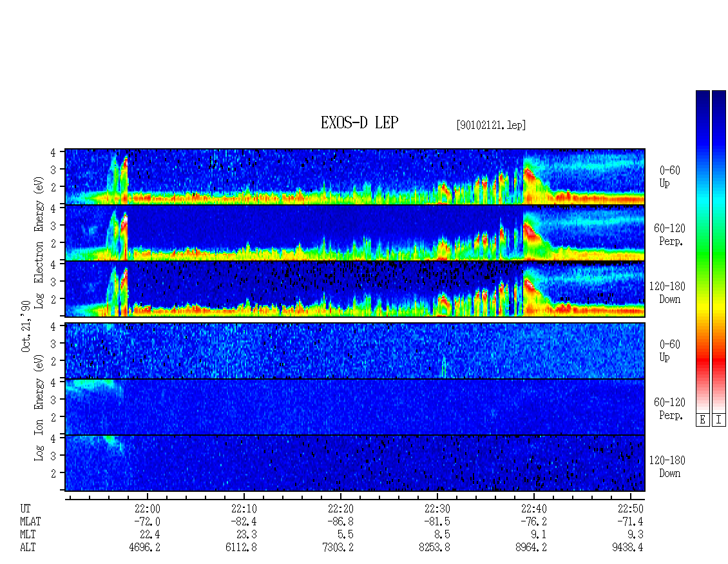
Task: Click the electron 120-180 Down spectrogram panel
Action: point(355,289)
